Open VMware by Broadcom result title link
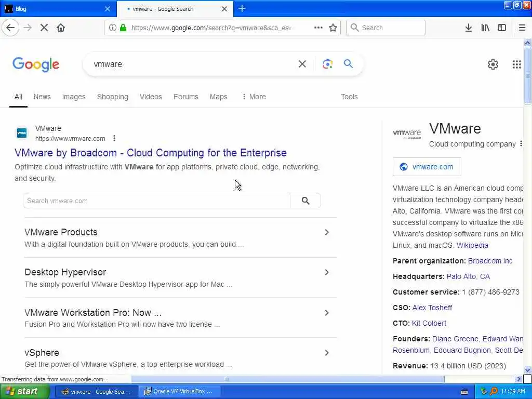This screenshot has width=532, height=399. tap(150, 153)
